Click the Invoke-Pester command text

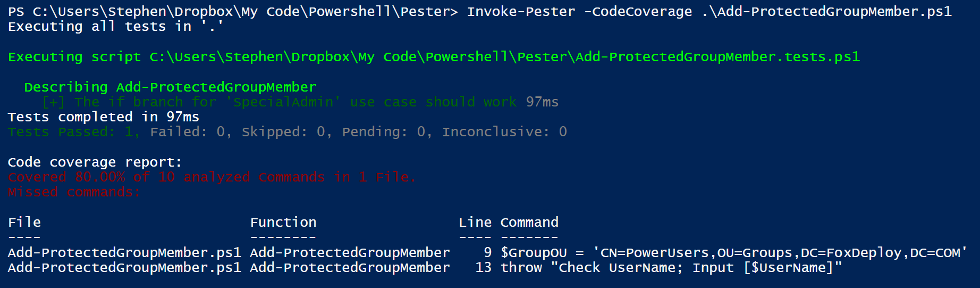pos(520,12)
